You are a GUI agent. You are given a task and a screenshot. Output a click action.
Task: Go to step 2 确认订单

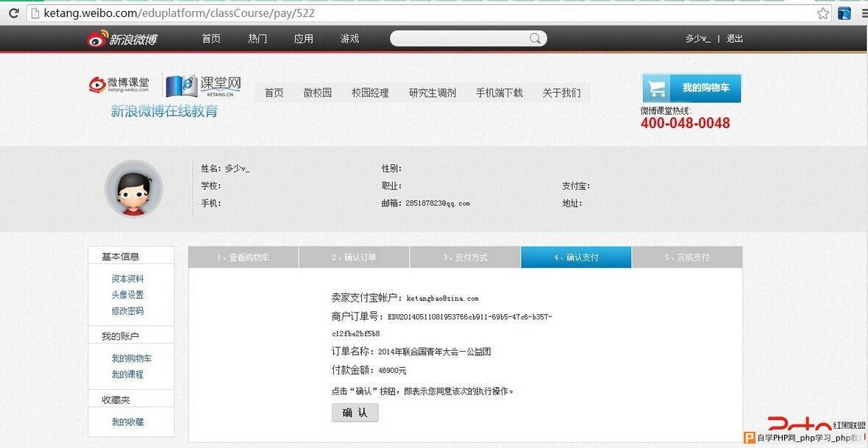coord(355,257)
